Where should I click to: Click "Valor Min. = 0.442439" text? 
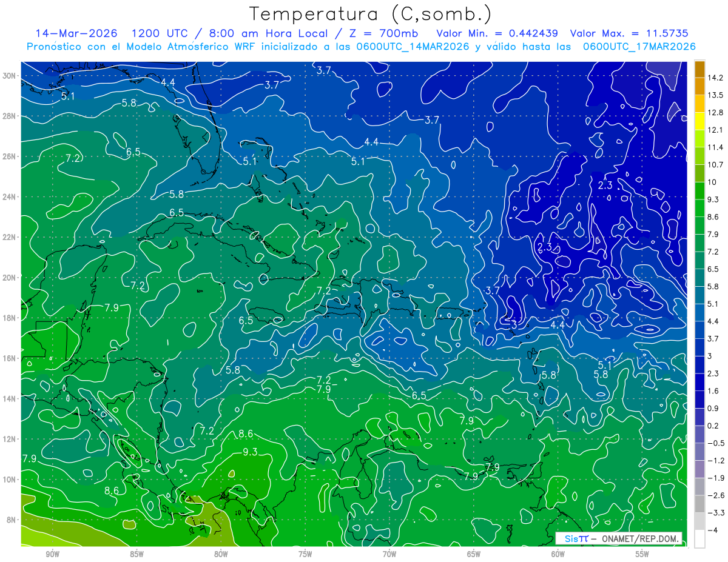496,33
